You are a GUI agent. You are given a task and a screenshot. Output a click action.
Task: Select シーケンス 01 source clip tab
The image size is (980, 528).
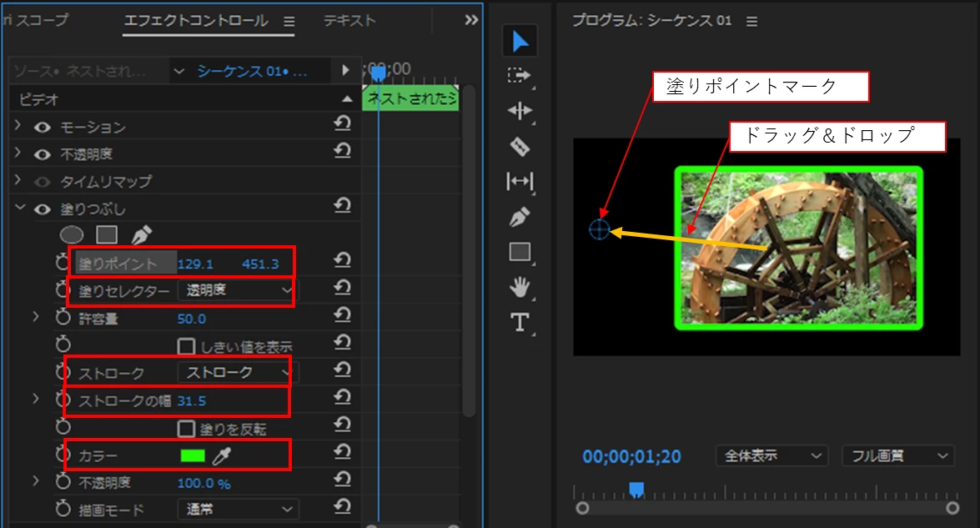pos(253,71)
